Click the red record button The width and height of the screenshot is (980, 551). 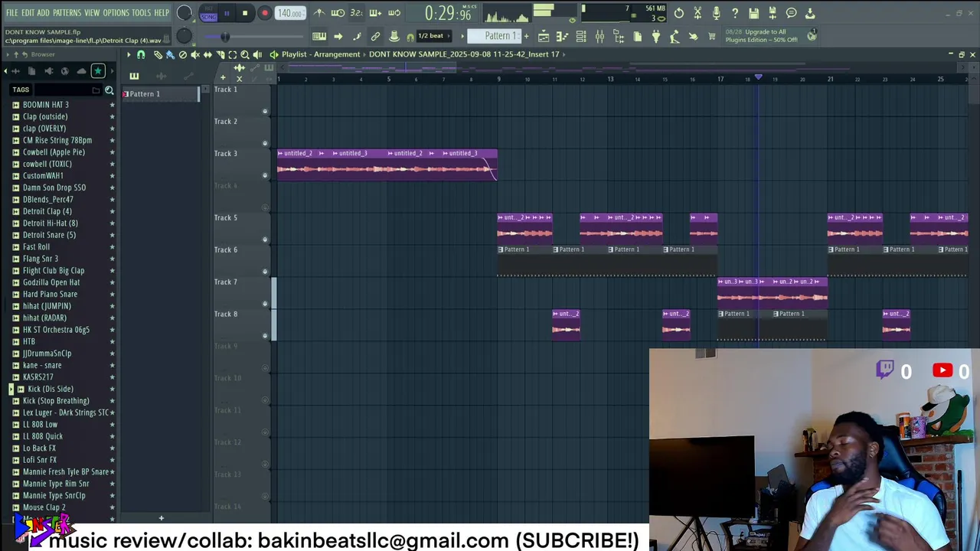click(264, 13)
